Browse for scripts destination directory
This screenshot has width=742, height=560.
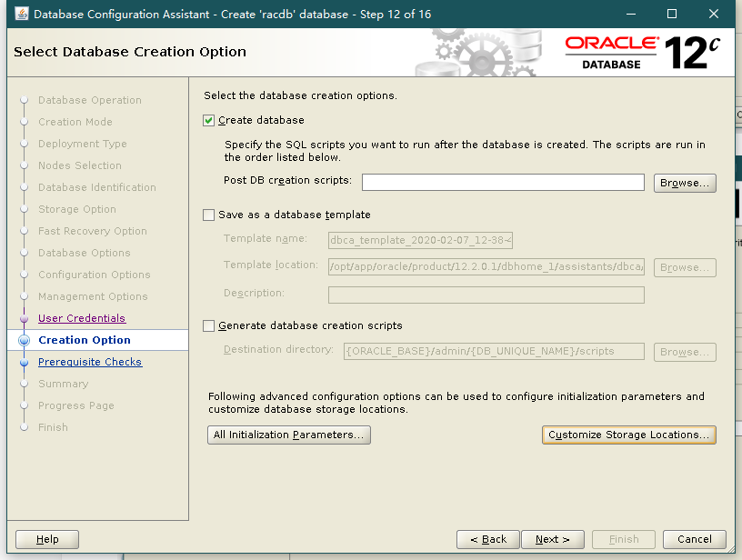click(685, 353)
